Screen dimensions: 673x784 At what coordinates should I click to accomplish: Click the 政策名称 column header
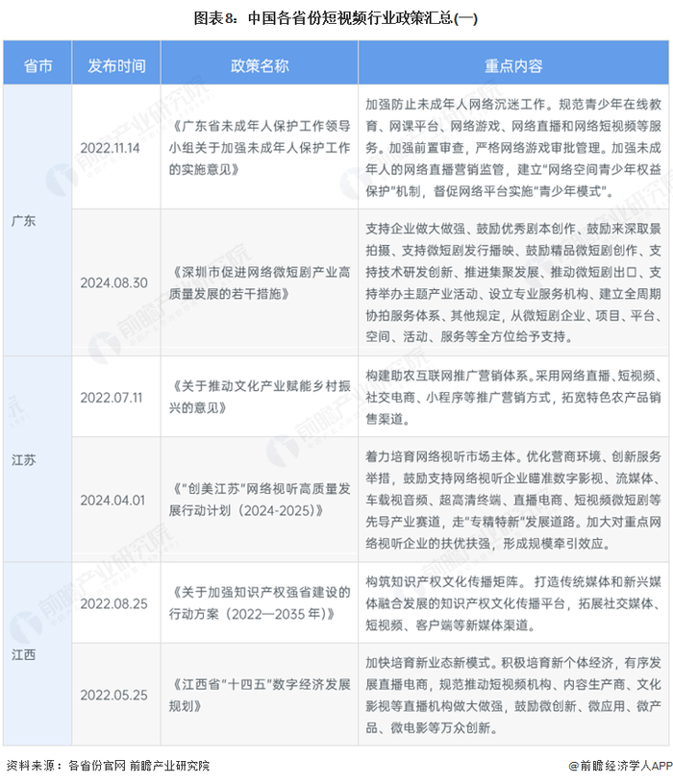[260, 65]
